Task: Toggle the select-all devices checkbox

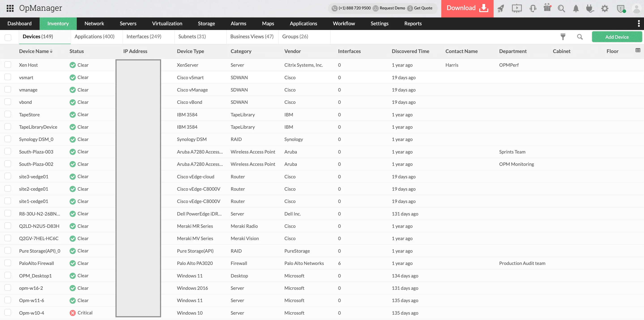Action: coord(8,38)
